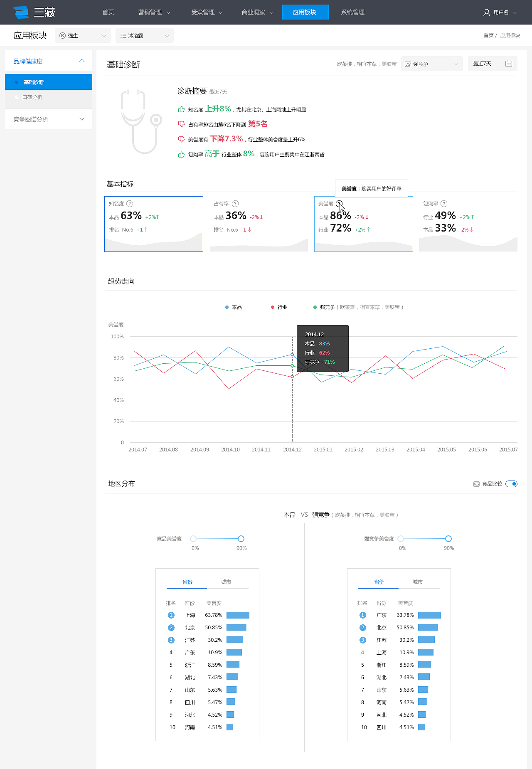Click the VS icon beside 竞品比较

click(477, 484)
